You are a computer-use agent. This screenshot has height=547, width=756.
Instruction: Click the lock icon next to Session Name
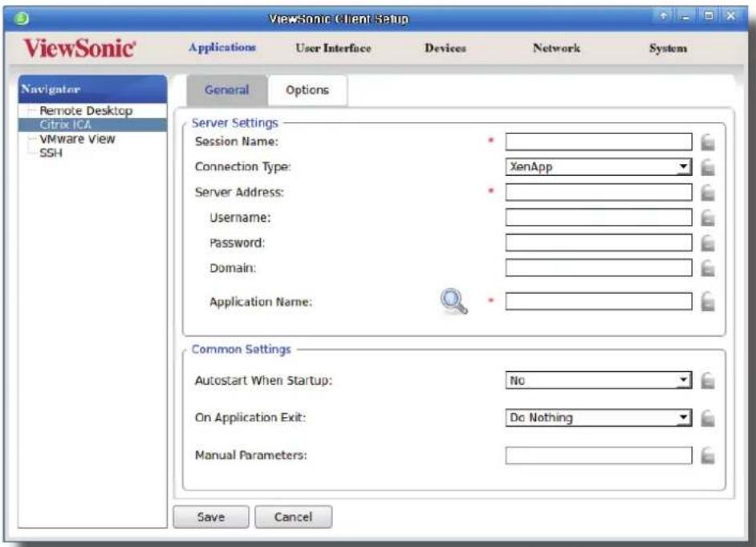(707, 142)
